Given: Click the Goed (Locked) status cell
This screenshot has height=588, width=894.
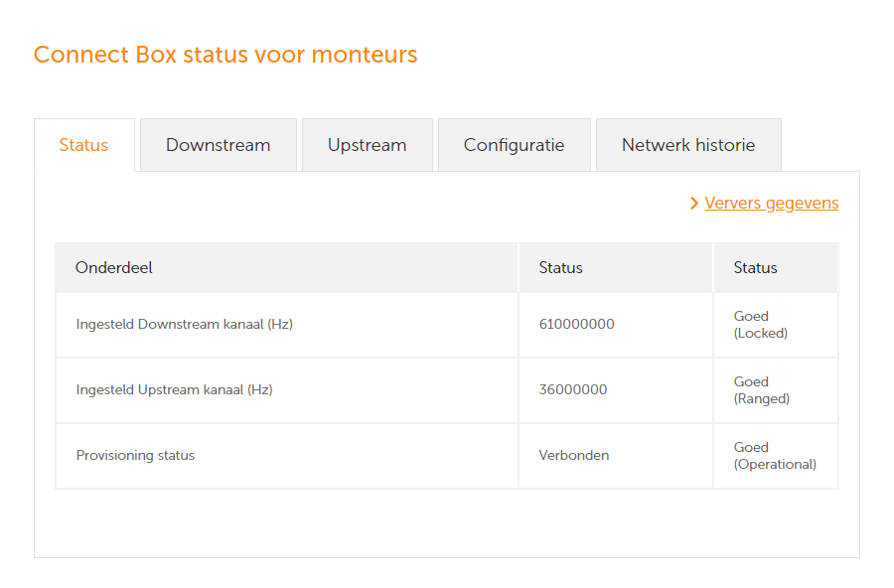Looking at the screenshot, I should point(776,325).
